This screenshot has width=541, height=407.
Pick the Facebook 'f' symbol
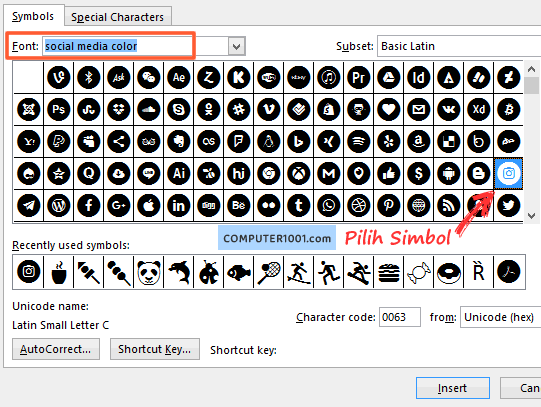[x=89, y=206]
